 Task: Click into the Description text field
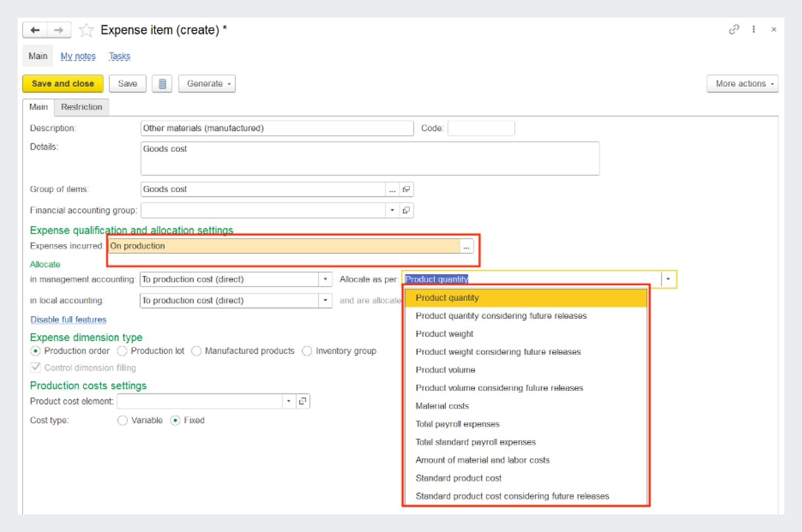coord(276,128)
